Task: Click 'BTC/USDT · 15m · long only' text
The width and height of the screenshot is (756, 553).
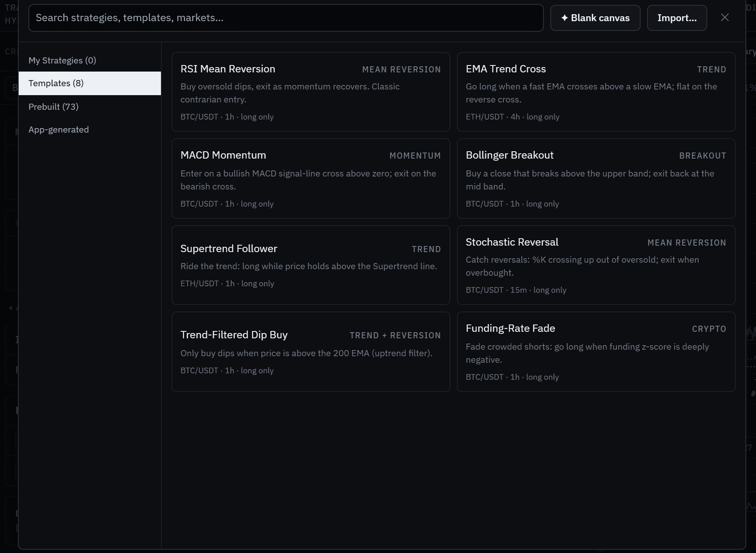Action: click(516, 290)
